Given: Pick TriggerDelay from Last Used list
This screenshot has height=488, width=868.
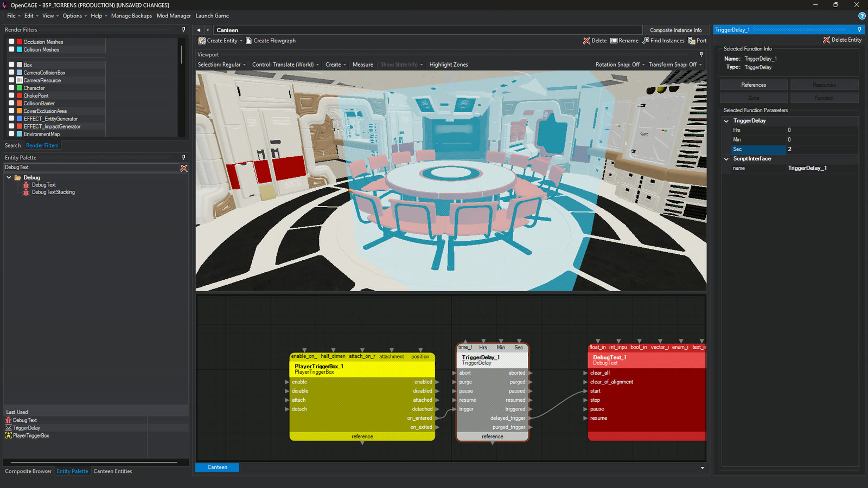Looking at the screenshot, I should point(27,428).
